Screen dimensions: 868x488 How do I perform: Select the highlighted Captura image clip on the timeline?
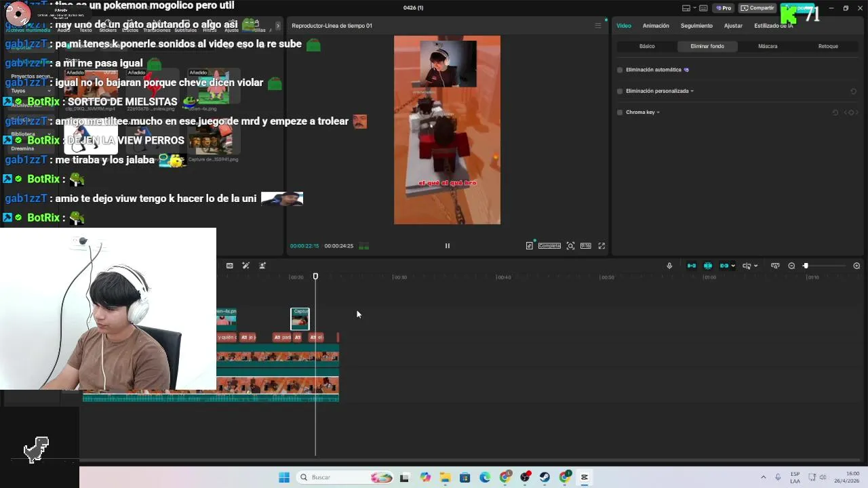pos(300,319)
